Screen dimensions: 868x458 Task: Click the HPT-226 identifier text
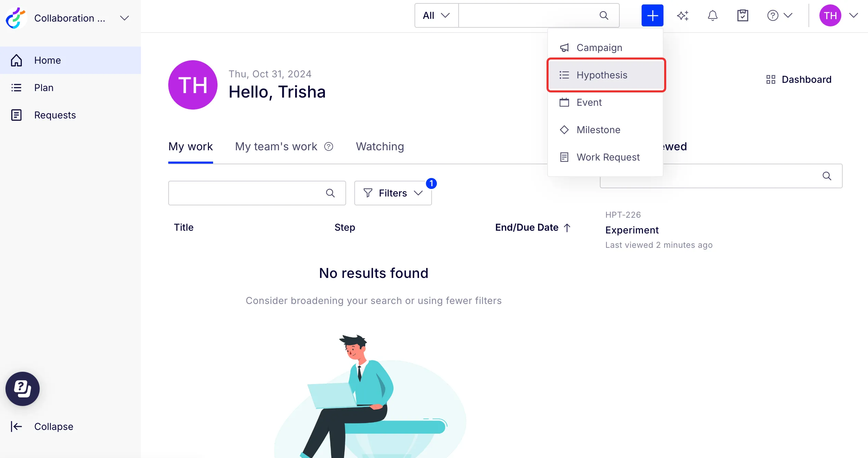(x=623, y=215)
